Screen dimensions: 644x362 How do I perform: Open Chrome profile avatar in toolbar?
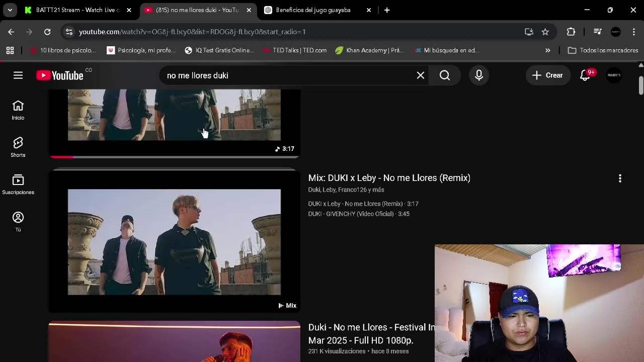click(616, 32)
